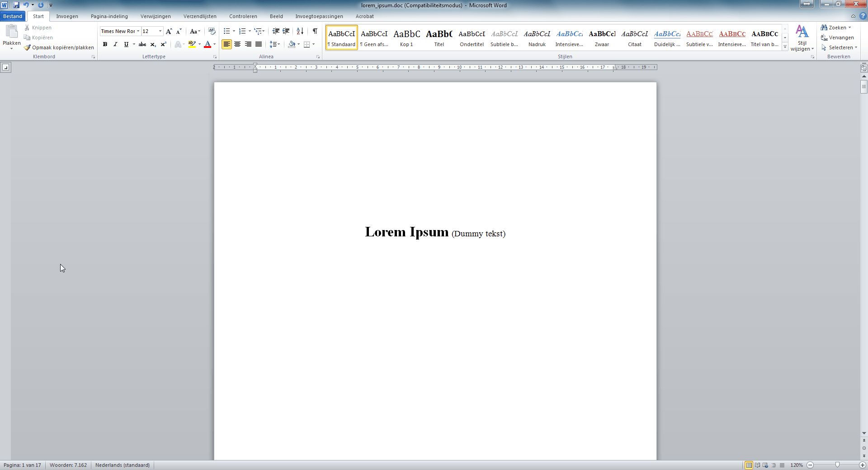The image size is (868, 470).
Task: Open line spacing dropdown
Action: click(x=274, y=44)
